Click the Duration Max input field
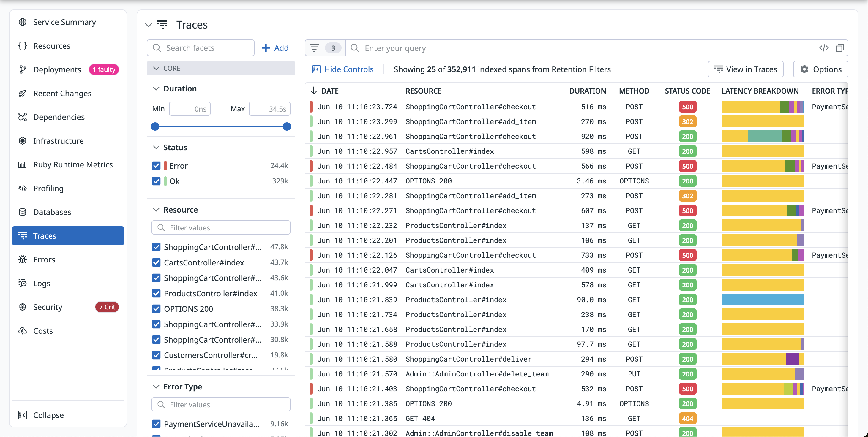The image size is (868, 437). click(269, 109)
